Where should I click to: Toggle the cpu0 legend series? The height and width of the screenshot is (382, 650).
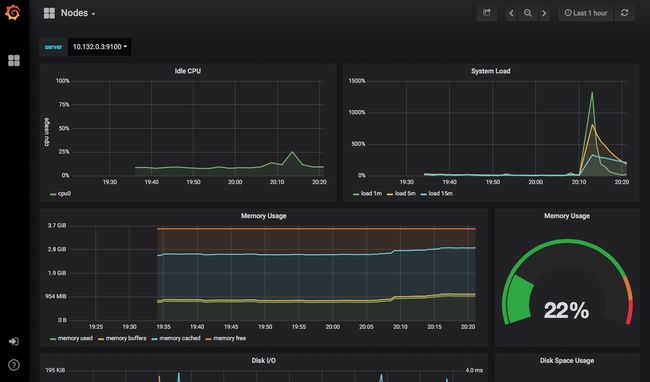[61, 193]
